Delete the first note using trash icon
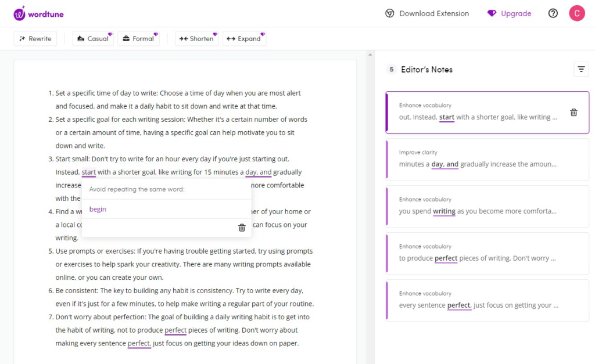Screen dimensions: 595x364 (574, 113)
